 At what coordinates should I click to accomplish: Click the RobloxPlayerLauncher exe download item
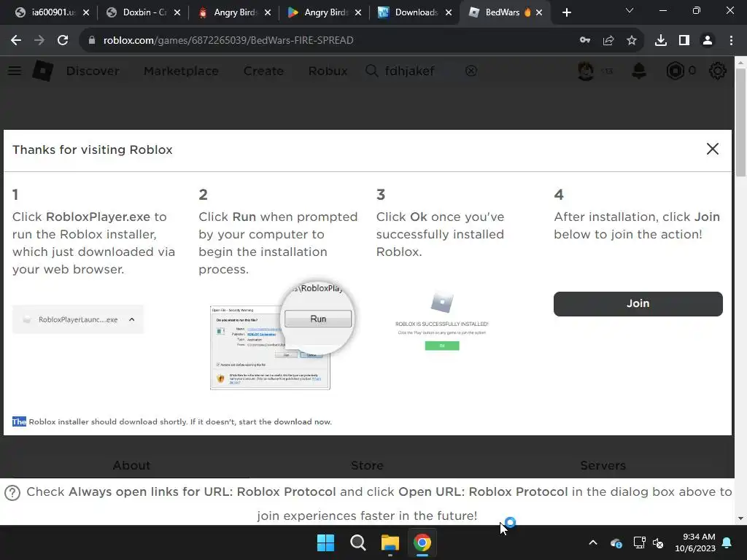[x=77, y=319]
